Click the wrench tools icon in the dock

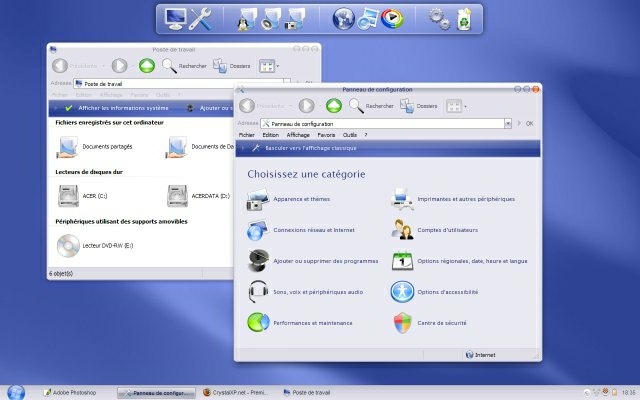(x=200, y=17)
